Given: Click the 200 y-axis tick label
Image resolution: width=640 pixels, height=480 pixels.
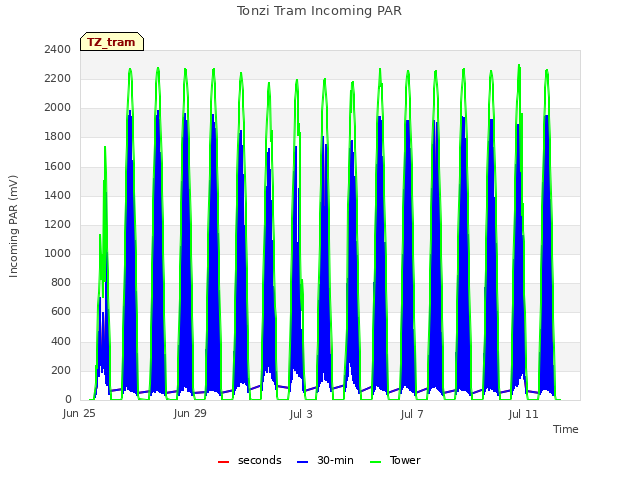Looking at the screenshot, I should (61, 370).
